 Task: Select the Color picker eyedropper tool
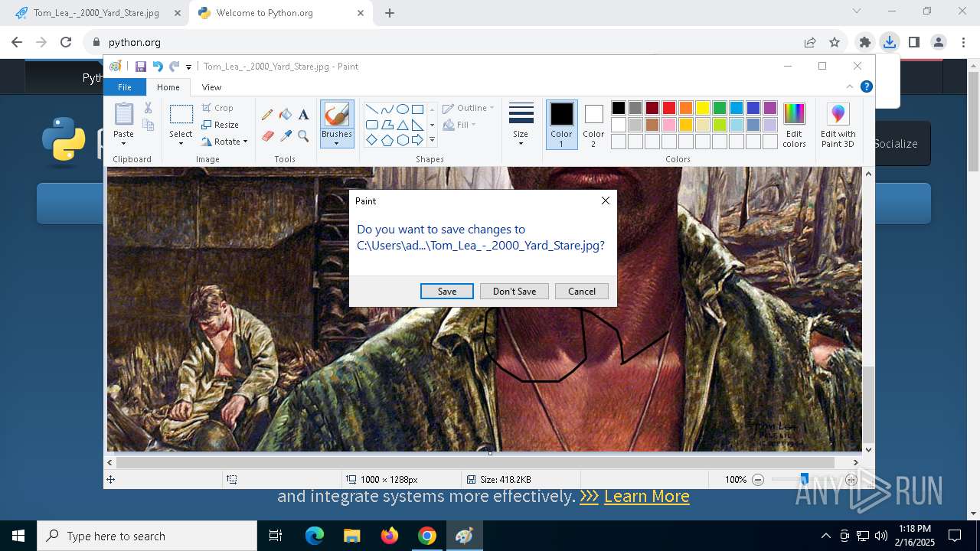pyautogui.click(x=286, y=135)
